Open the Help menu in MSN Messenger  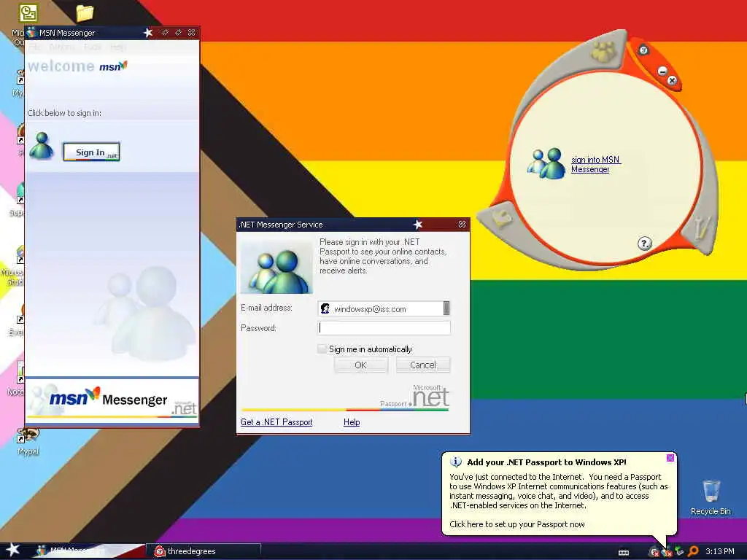coord(117,47)
